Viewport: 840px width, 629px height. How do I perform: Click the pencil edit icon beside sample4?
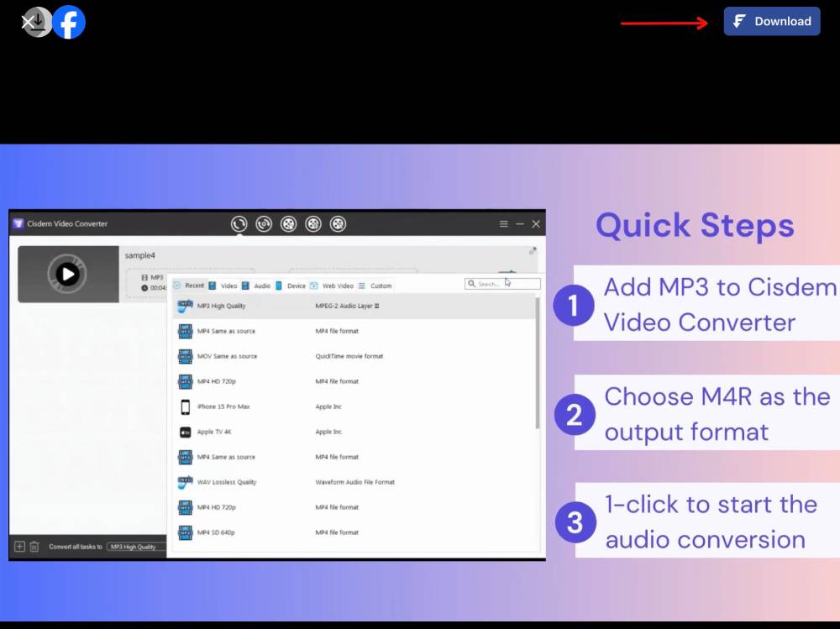(533, 251)
